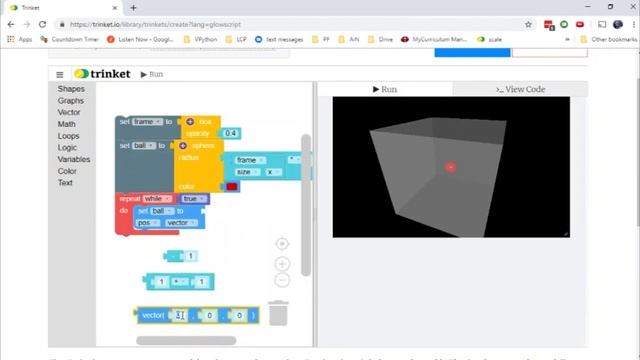Edit third component of vector block
Screen dimensions: 640x360
click(239, 315)
